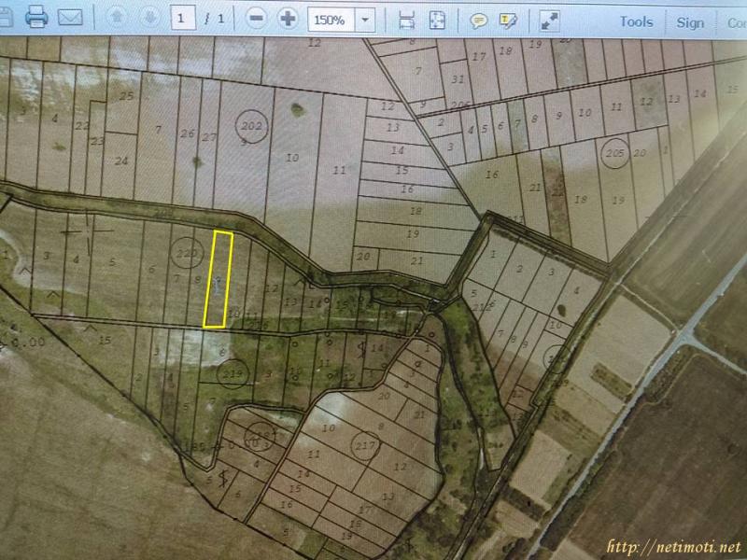Go to previous page arrow

point(118,18)
